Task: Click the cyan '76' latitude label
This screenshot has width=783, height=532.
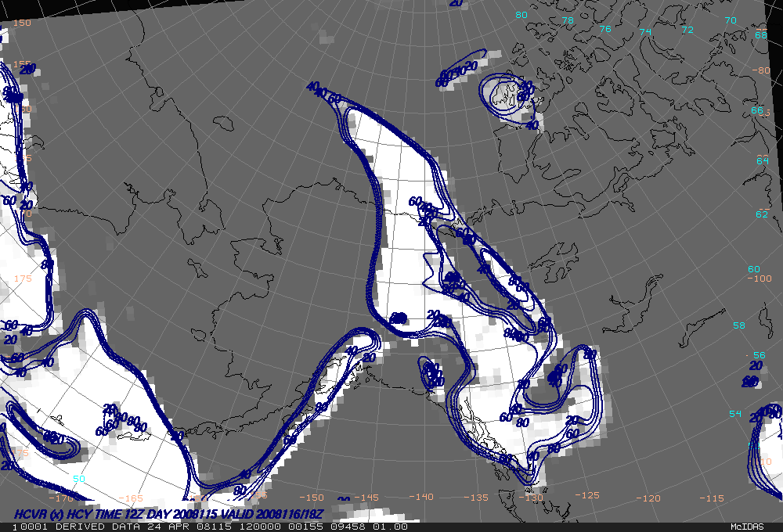Action: click(604, 29)
